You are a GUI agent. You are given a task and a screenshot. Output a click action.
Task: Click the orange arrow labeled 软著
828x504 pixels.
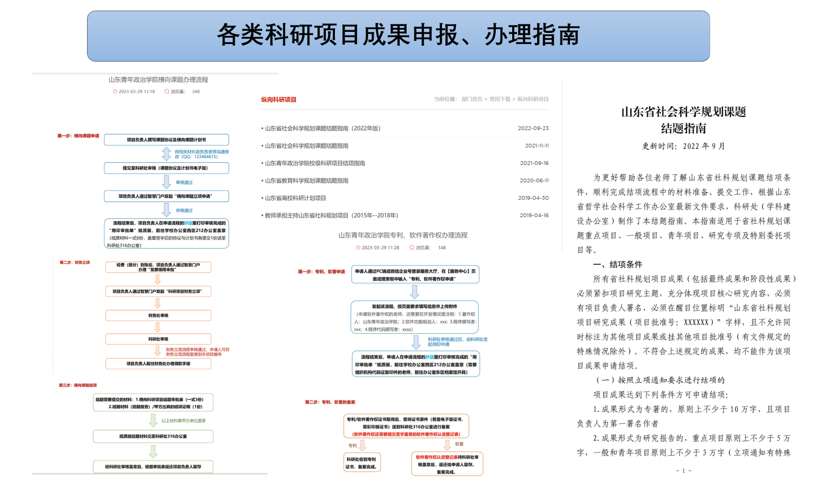(447, 445)
